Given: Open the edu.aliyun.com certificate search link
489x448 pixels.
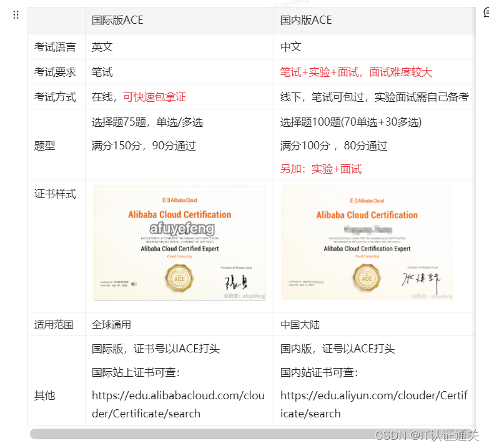Looking at the screenshot, I should [373, 404].
